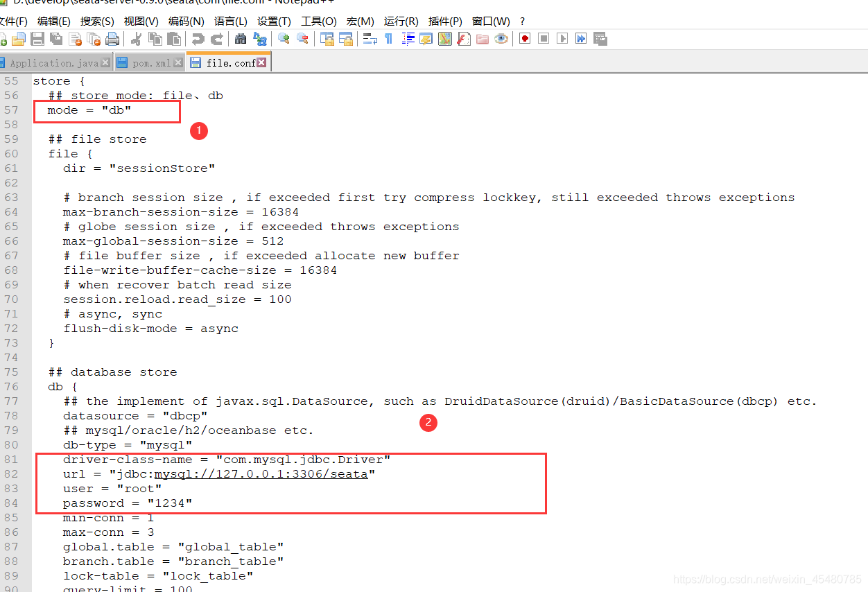The width and height of the screenshot is (868, 592).
Task: Toggle synchronized horizontal scrolling
Action: coord(346,39)
